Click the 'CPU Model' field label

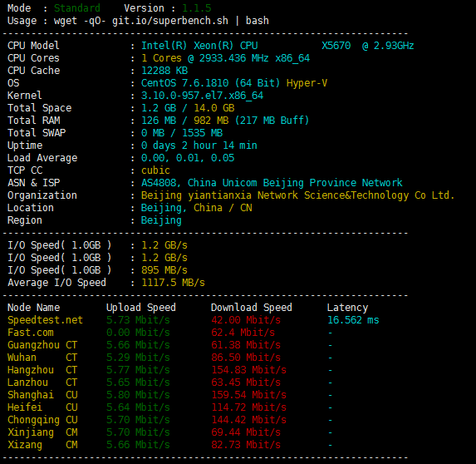point(33,46)
